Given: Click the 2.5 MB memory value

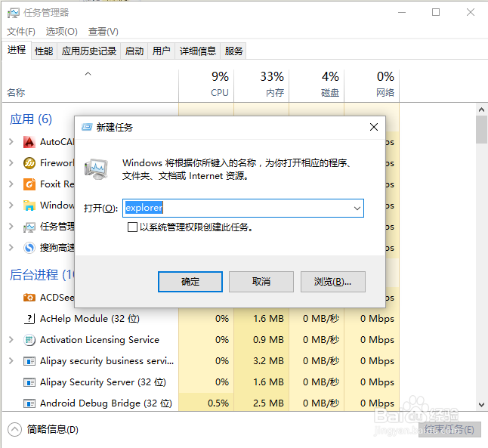Looking at the screenshot, I should (268, 403).
